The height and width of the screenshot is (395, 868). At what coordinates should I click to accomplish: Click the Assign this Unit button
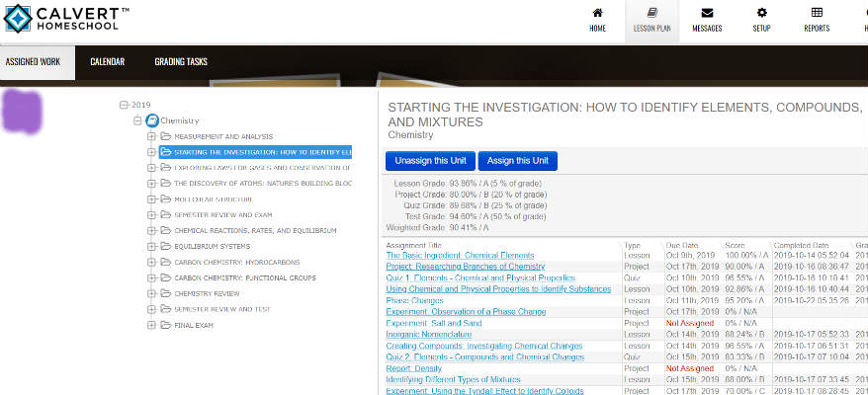pyautogui.click(x=518, y=160)
